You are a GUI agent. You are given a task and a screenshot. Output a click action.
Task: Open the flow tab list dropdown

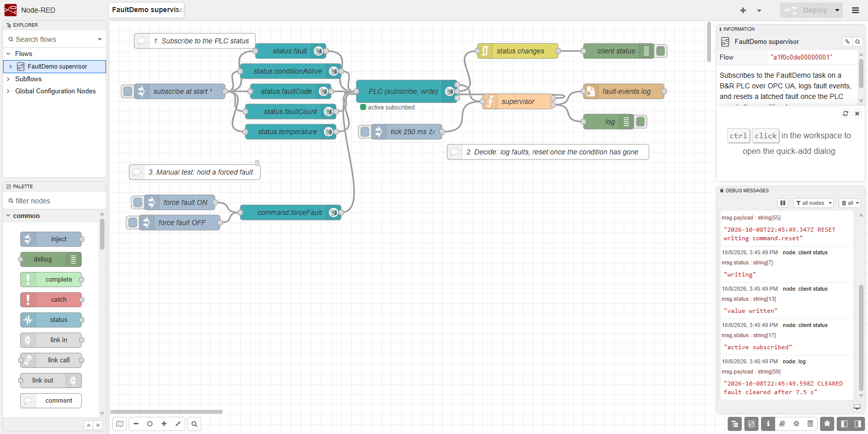pyautogui.click(x=759, y=10)
